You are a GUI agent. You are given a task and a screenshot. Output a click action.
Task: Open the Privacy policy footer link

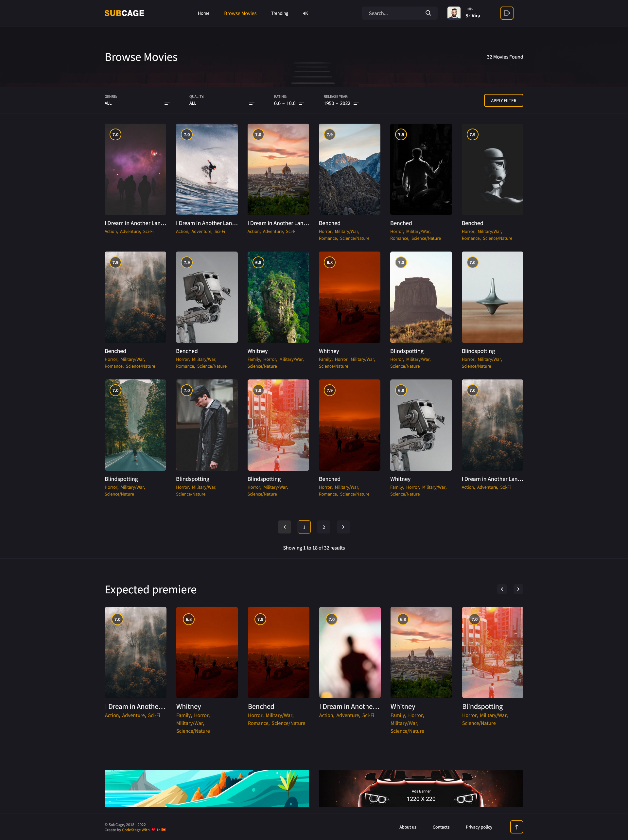pyautogui.click(x=479, y=827)
